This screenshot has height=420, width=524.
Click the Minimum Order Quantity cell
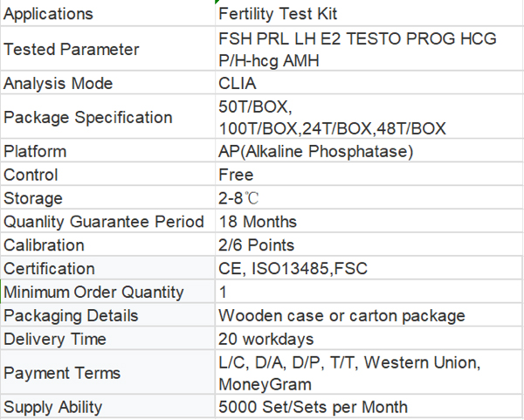(x=94, y=293)
